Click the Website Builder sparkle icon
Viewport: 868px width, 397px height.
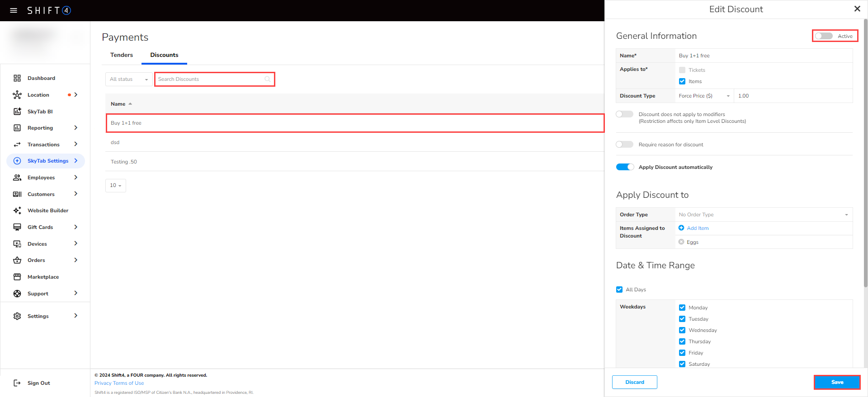[17, 210]
